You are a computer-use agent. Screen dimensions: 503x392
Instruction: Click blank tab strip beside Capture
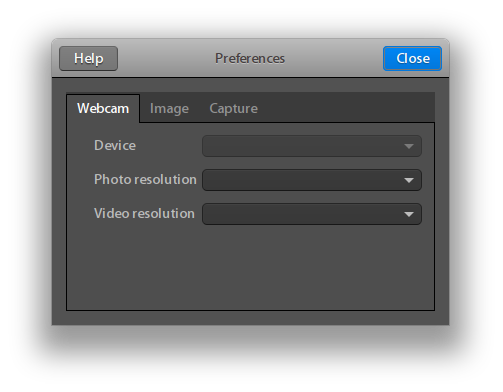pos(348,107)
